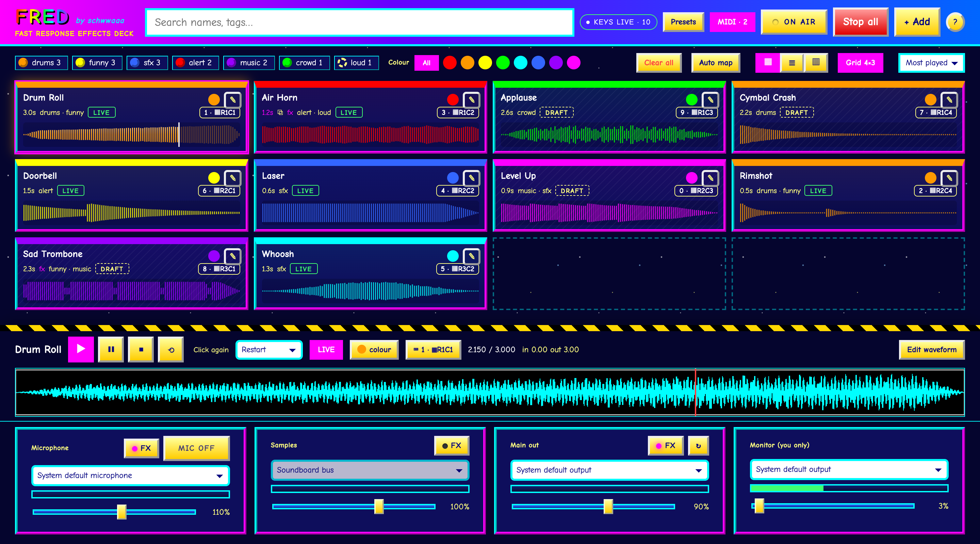Open Doorbell edit pencil icon
This screenshot has height=544, width=980.
click(232, 178)
